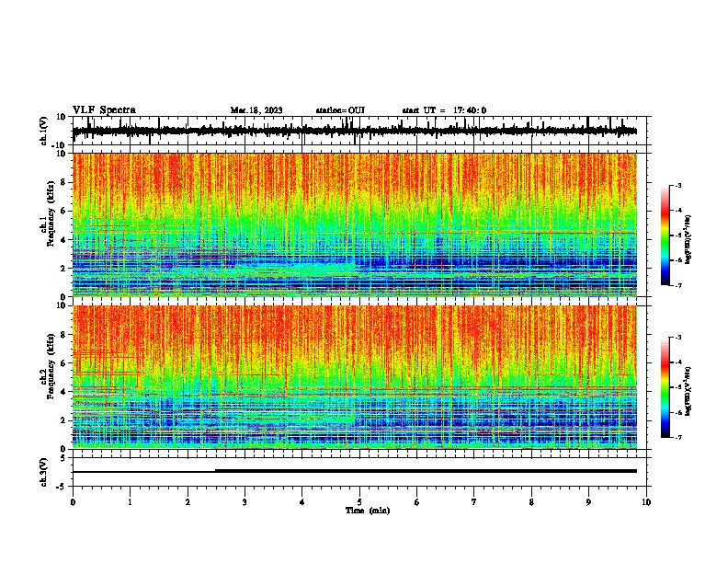
Task: Select the "ch.3(V)" axis label
Action: click(43, 472)
